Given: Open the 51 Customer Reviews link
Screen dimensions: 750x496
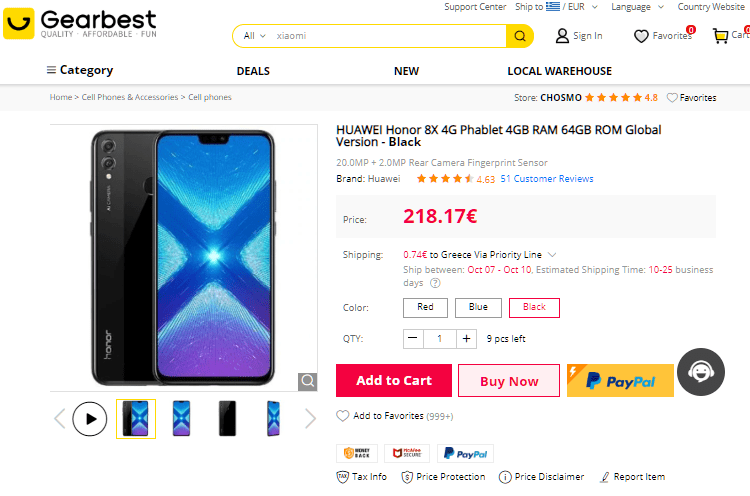Looking at the screenshot, I should click(547, 179).
